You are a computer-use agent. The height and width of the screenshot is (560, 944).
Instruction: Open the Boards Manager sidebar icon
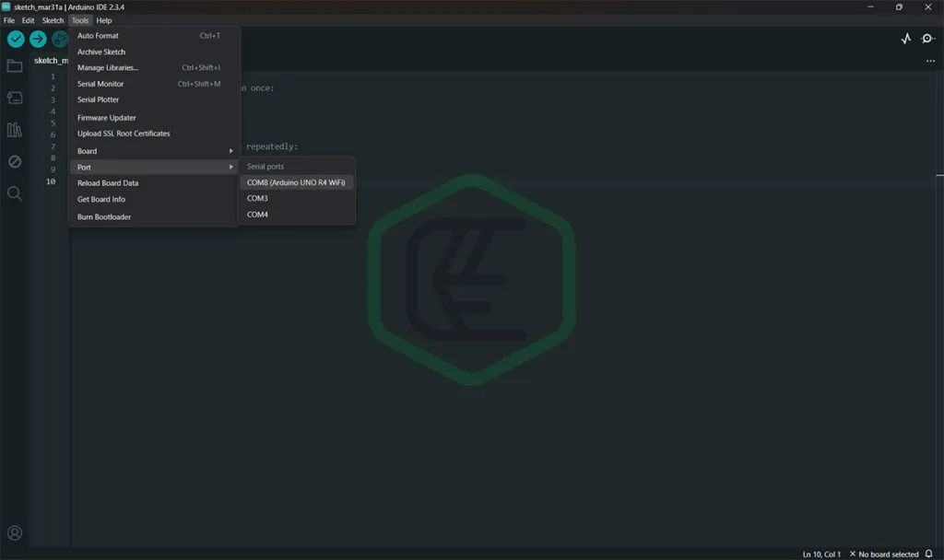click(15, 98)
